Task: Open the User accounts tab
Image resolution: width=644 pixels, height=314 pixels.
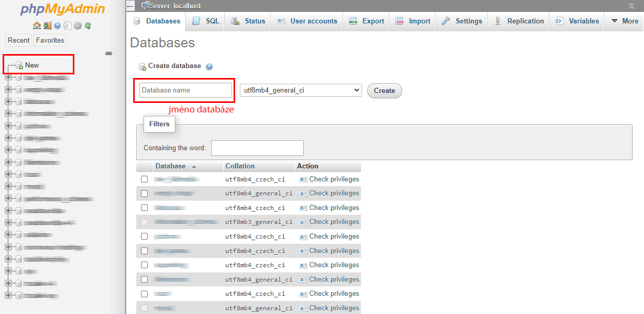Action: pyautogui.click(x=307, y=21)
